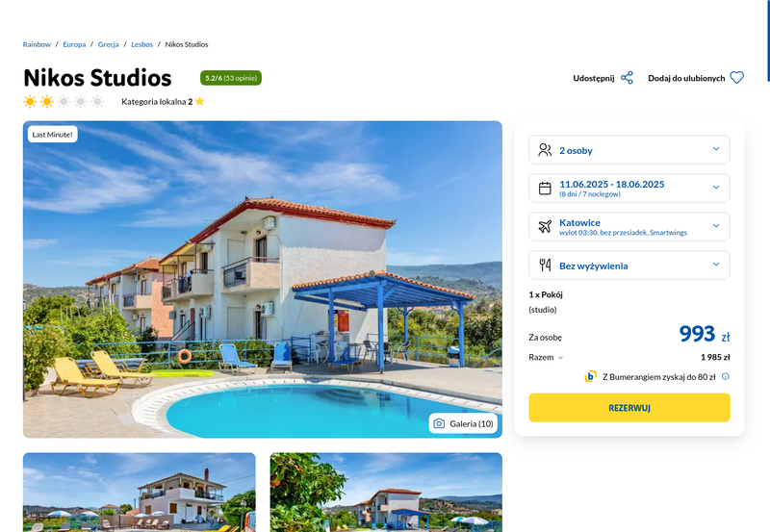
Task: Click the cutlery icon for meals
Action: (545, 265)
